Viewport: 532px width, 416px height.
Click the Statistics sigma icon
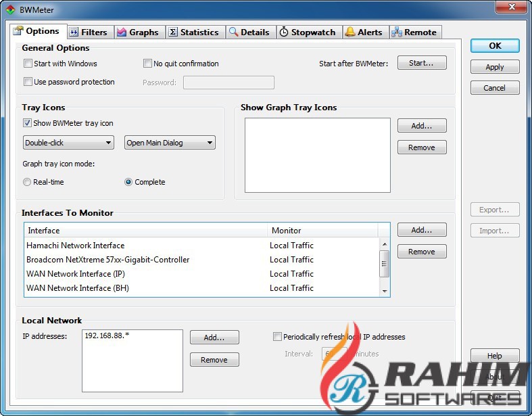[x=173, y=32]
